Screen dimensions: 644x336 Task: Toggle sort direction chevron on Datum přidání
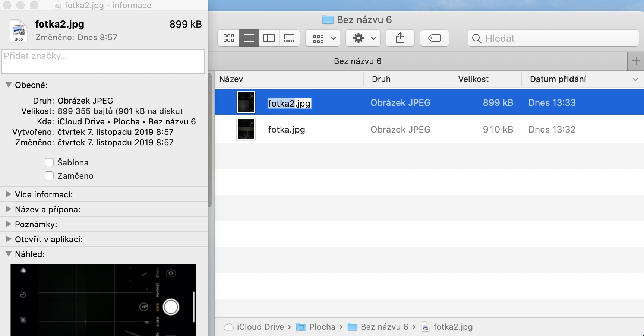635,79
